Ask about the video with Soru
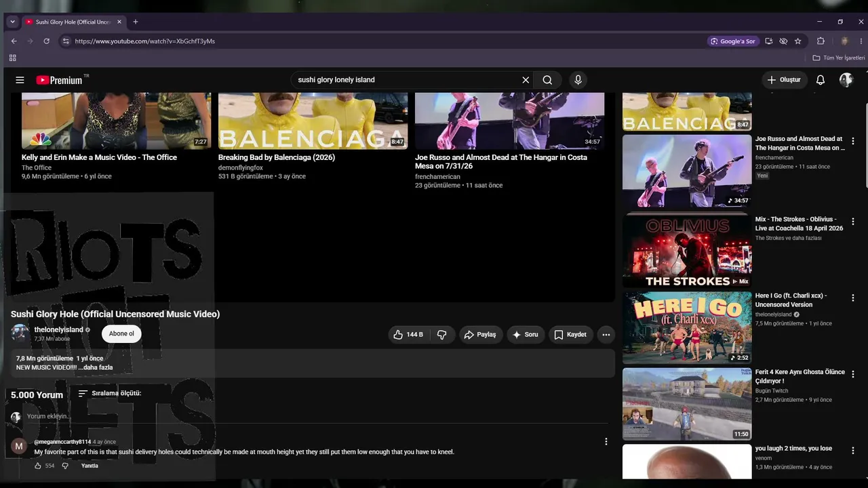868x488 pixels. tap(526, 334)
